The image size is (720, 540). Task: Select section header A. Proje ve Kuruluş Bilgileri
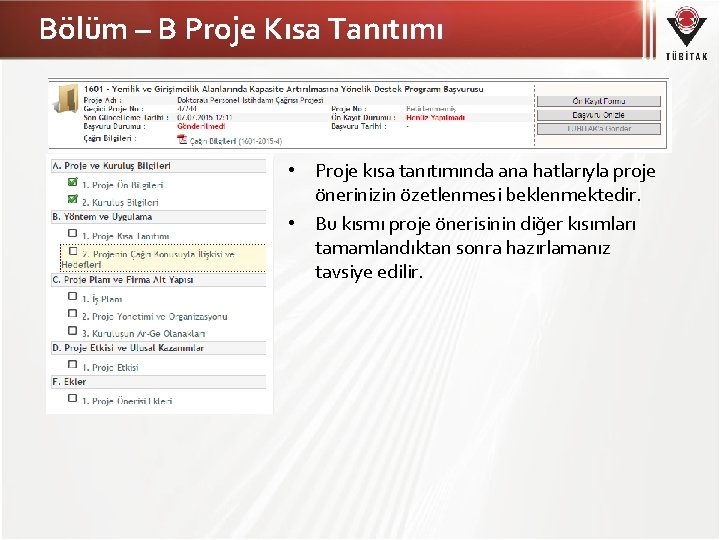pyautogui.click(x=158, y=166)
